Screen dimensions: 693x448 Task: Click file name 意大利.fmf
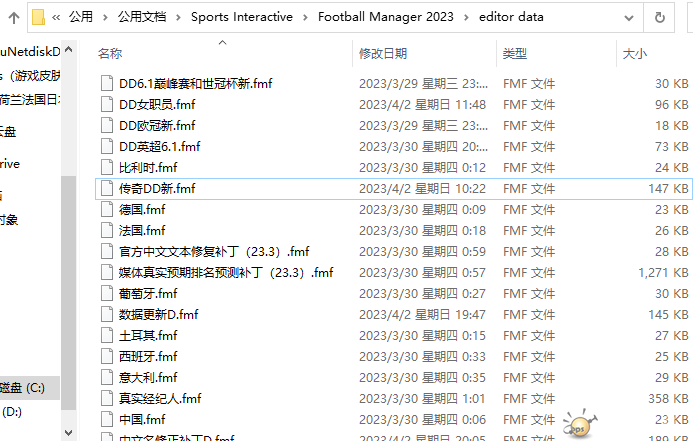point(148,377)
